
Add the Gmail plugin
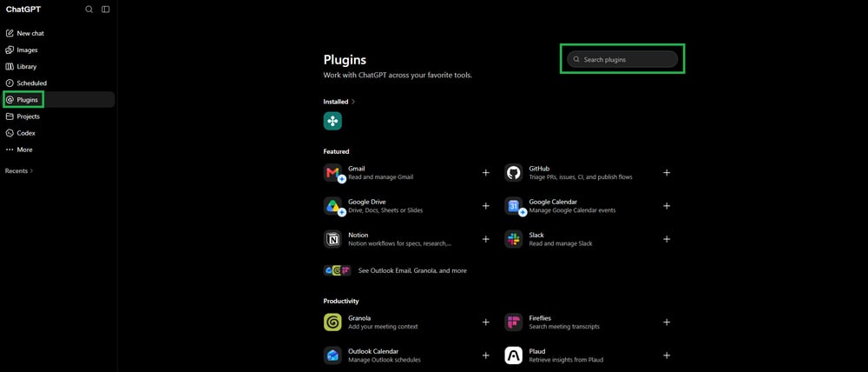485,172
